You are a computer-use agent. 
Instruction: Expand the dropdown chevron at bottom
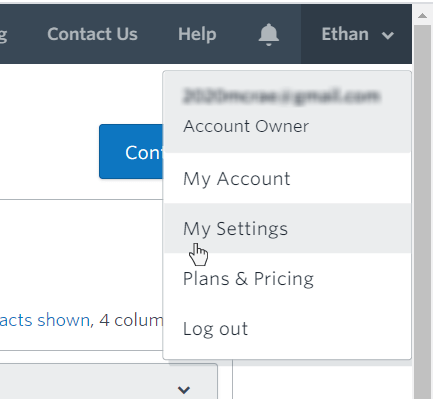click(184, 389)
